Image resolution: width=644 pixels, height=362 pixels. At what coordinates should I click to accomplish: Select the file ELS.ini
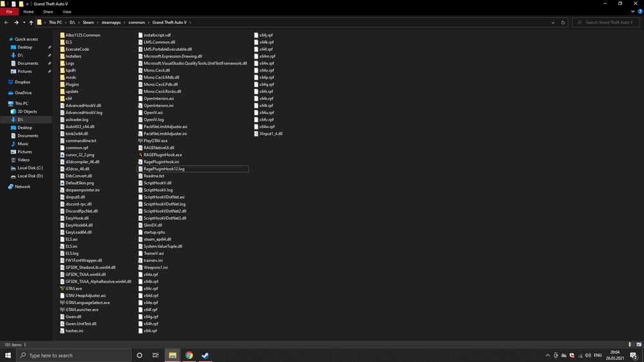tap(71, 247)
